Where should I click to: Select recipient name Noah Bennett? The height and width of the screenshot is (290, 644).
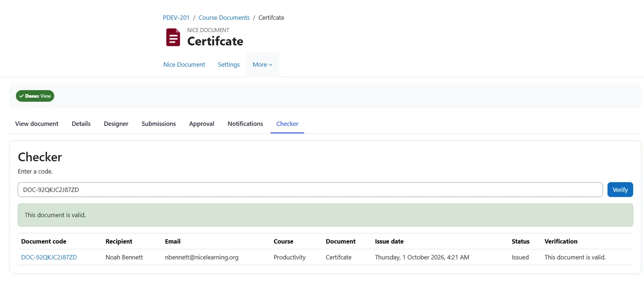click(124, 257)
